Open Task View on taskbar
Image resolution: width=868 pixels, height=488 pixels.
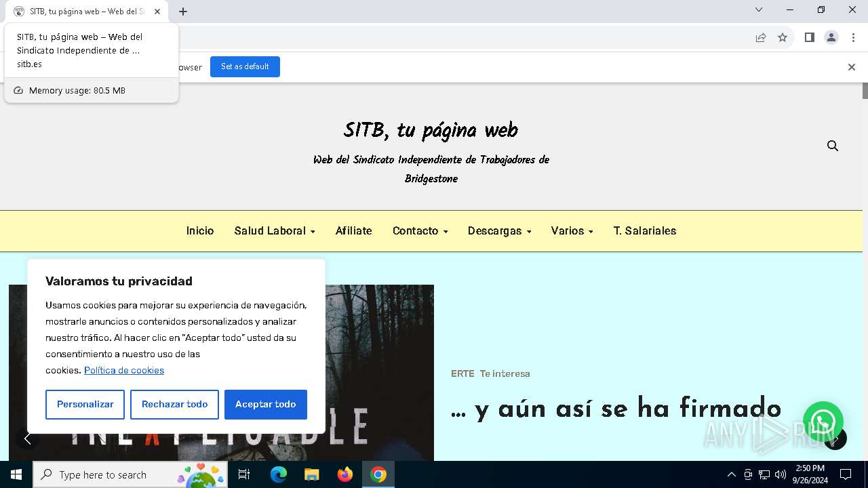(244, 474)
